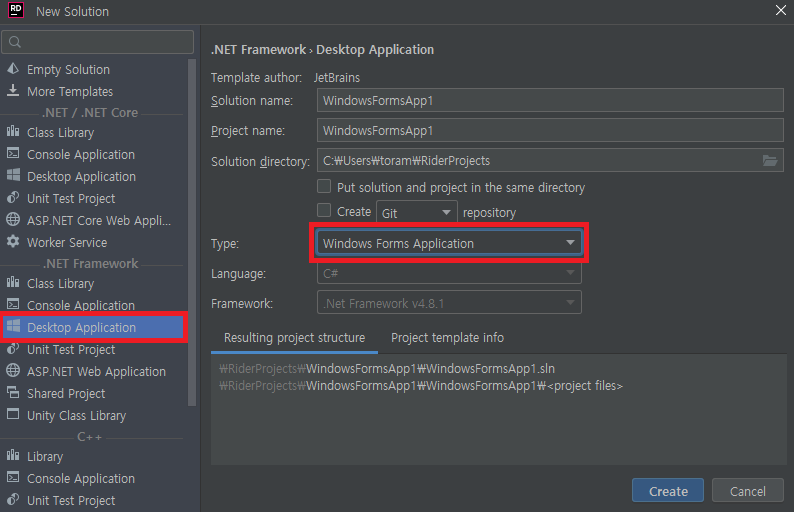This screenshot has height=512, width=794.
Task: Click the .NET Framework Class Library icon
Action: pos(13,283)
